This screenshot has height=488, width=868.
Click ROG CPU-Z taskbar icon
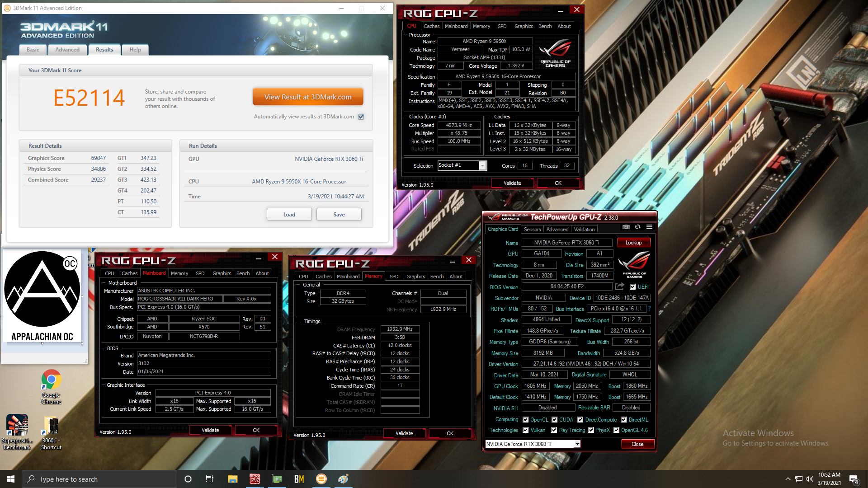(255, 479)
